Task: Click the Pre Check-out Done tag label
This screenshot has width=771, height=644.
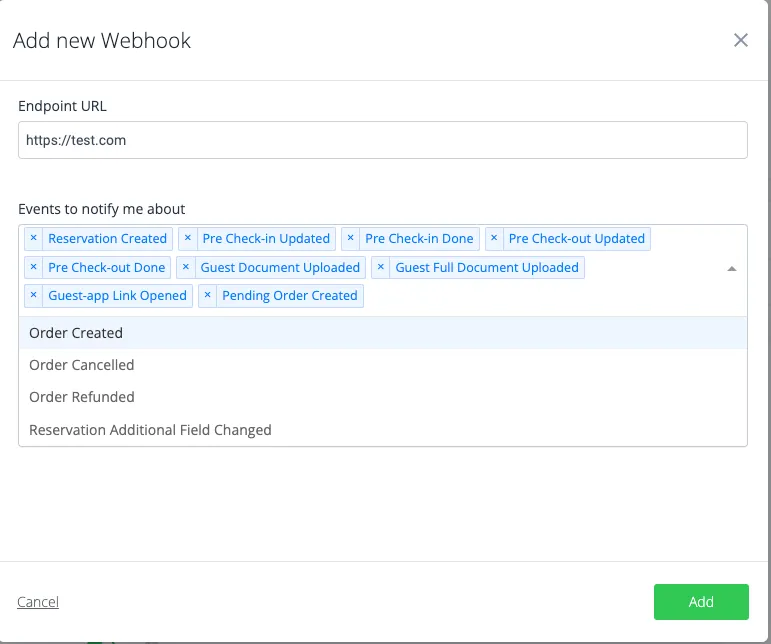Action: pos(107,267)
